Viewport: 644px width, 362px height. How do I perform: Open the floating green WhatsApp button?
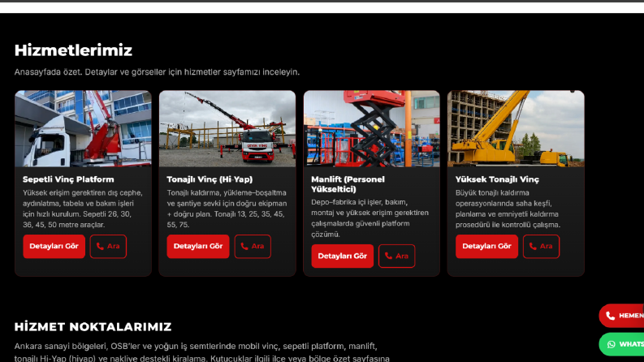click(x=621, y=344)
